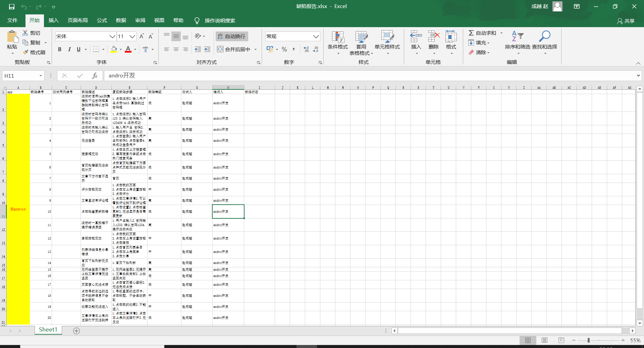Toggle Italic formatting
The height and width of the screenshot is (348, 644).
[x=69, y=49]
